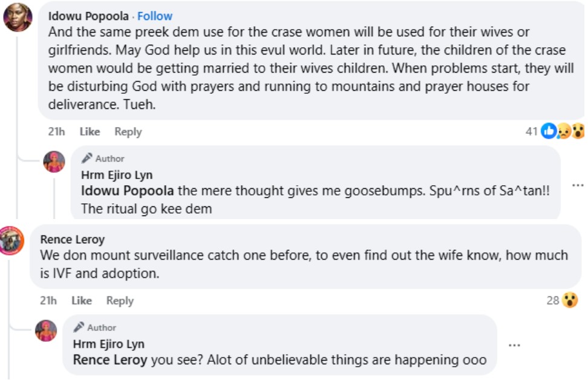The width and height of the screenshot is (588, 380).
Task: Click the pen Author badge in first reply
Action: (x=103, y=159)
